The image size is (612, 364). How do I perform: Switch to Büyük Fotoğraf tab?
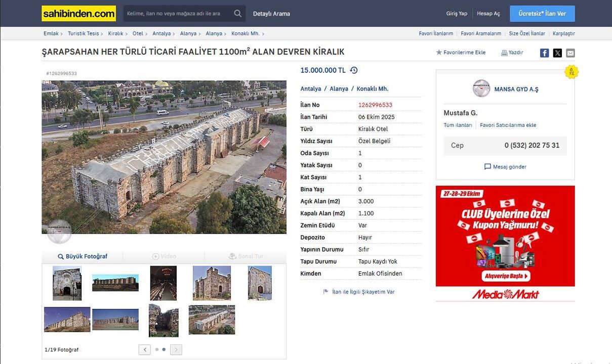83,256
